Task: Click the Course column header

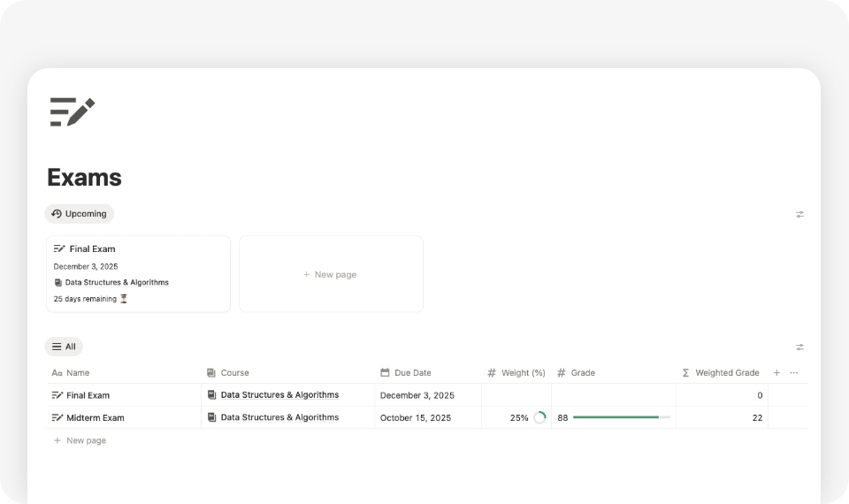Action: coord(288,373)
